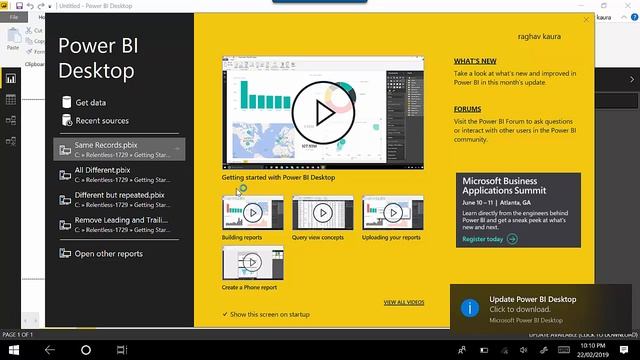This screenshot has width=640, height=360.
Task: Click Register today for the summit
Action: point(490,239)
